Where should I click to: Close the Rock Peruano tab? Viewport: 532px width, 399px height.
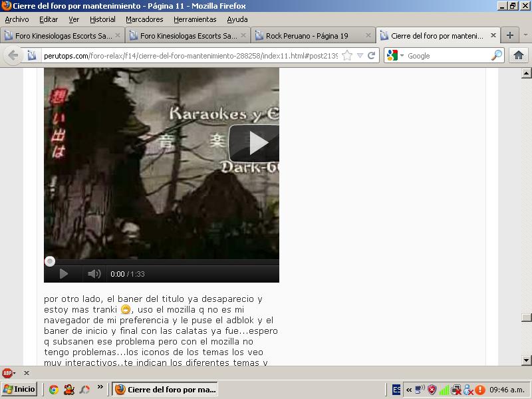[368, 35]
